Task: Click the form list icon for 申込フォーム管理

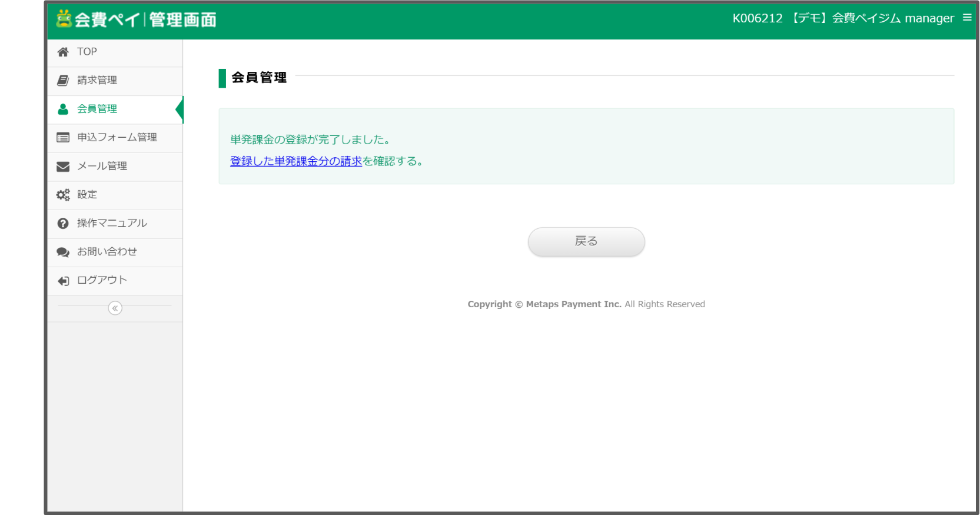Action: coord(63,138)
